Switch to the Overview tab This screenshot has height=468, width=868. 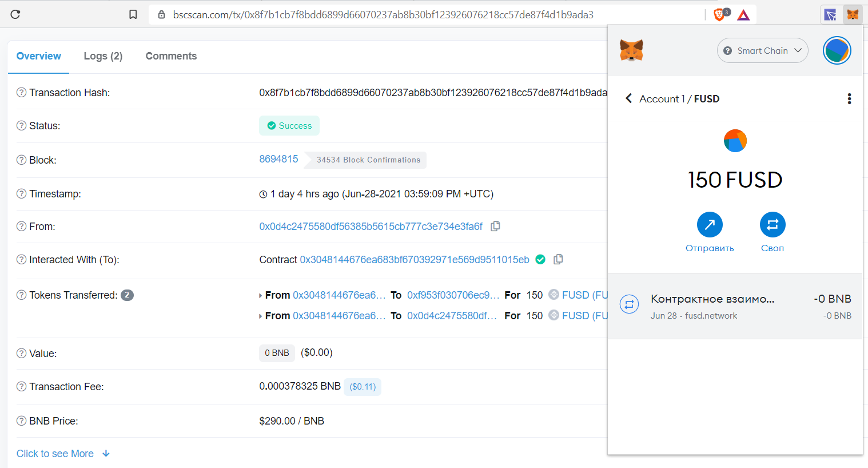(38, 56)
